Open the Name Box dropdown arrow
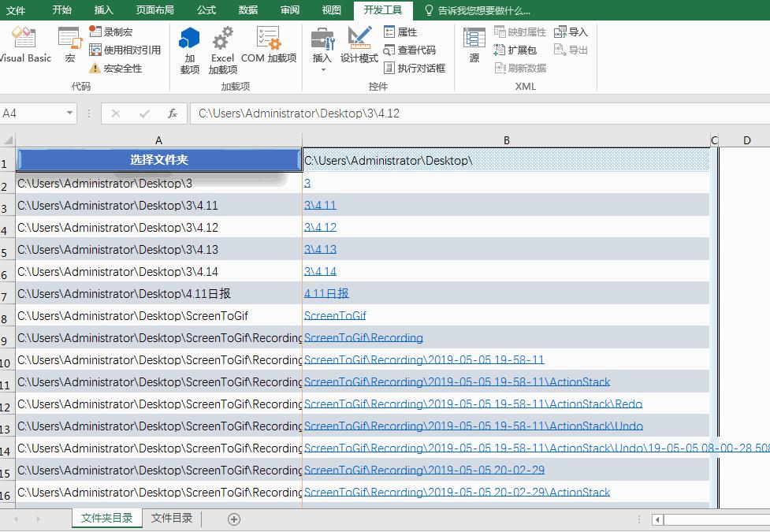The height and width of the screenshot is (532, 770). [70, 113]
